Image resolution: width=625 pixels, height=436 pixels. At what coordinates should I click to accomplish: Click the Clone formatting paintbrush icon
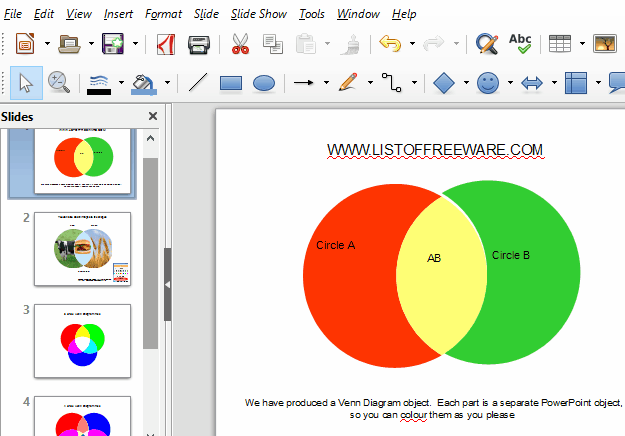click(x=351, y=44)
